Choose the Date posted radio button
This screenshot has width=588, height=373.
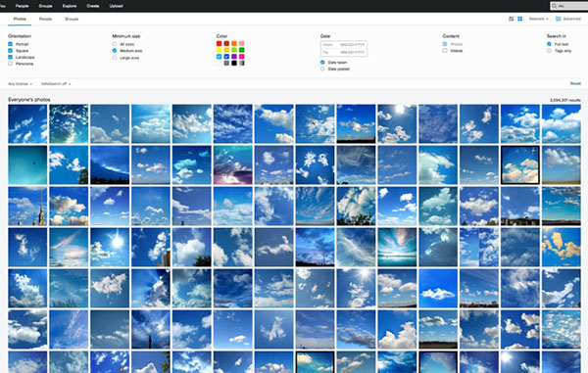pos(322,69)
